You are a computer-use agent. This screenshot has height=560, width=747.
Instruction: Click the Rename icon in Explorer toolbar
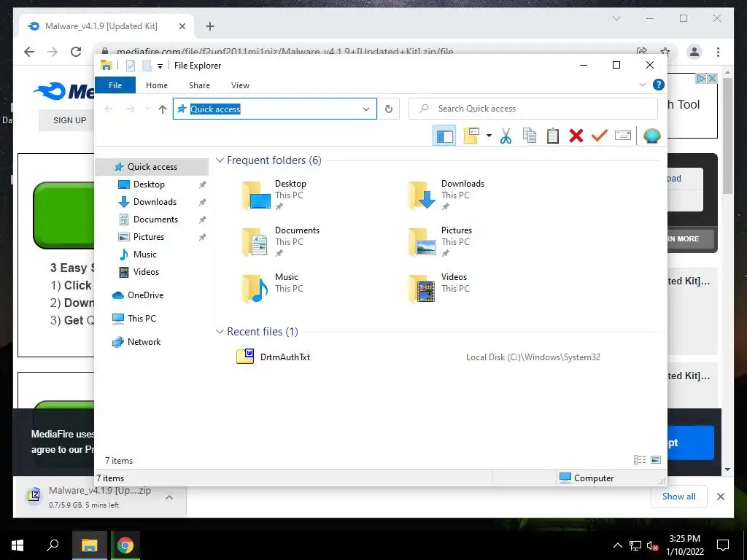tap(623, 136)
